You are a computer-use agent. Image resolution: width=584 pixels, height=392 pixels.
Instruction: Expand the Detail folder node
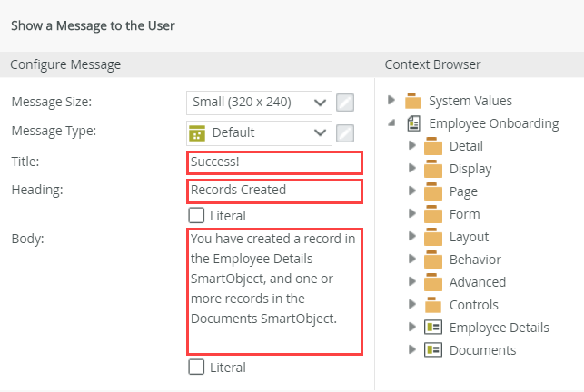point(411,146)
